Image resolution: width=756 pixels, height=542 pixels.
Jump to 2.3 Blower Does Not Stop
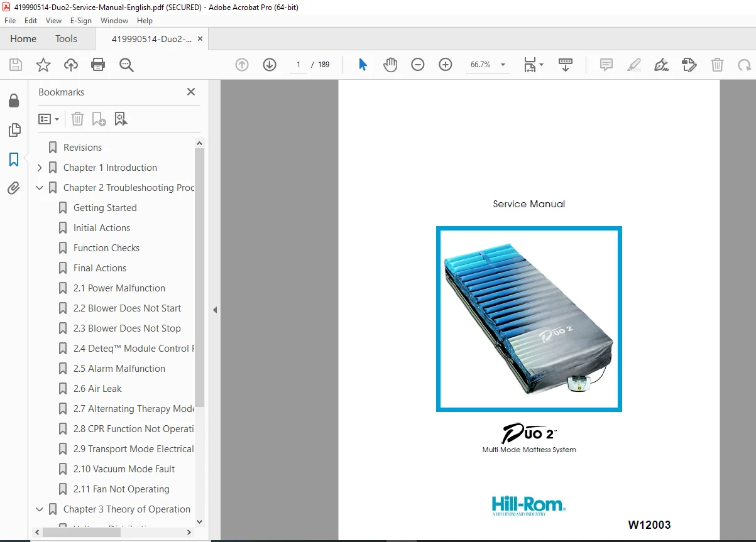pos(127,328)
